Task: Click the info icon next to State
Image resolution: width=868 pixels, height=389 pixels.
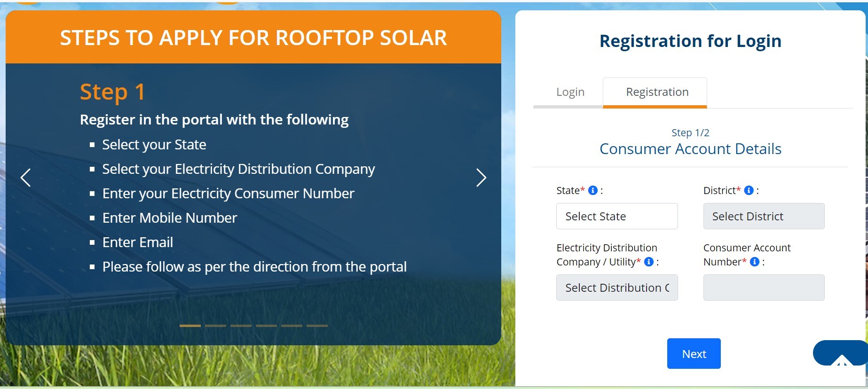Action: (593, 190)
